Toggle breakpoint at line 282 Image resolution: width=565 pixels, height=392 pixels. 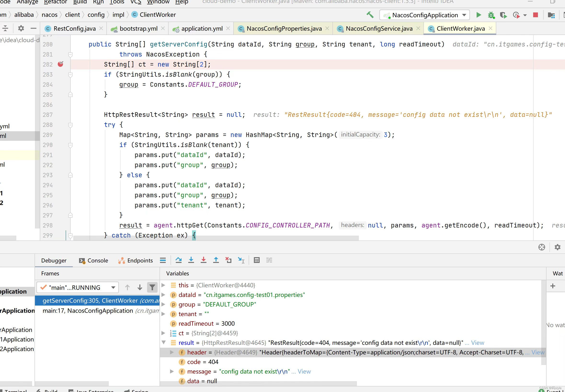point(60,64)
